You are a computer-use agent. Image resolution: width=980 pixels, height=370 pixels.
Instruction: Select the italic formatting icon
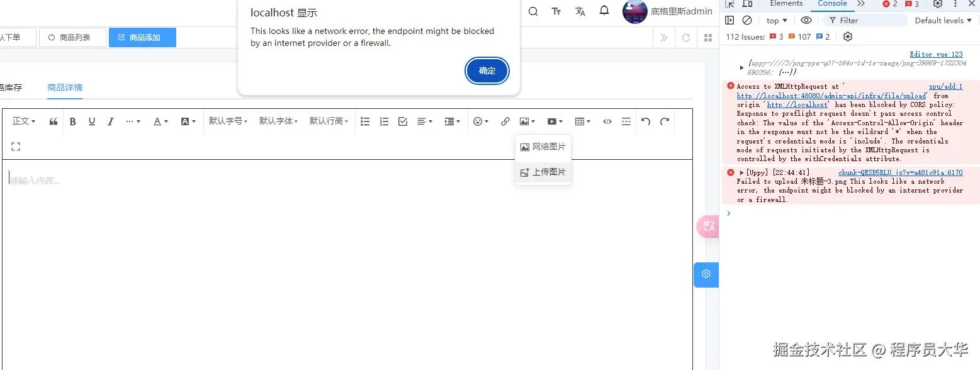pyautogui.click(x=110, y=121)
